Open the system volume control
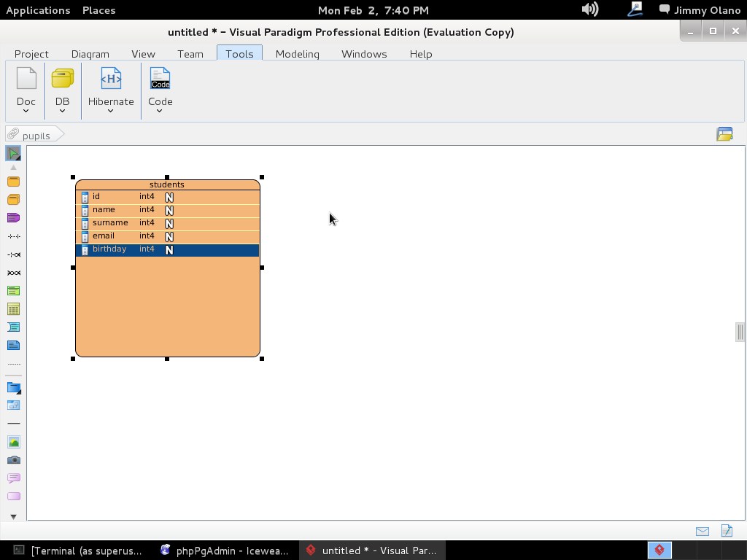This screenshot has width=747, height=560. pos(589,9)
